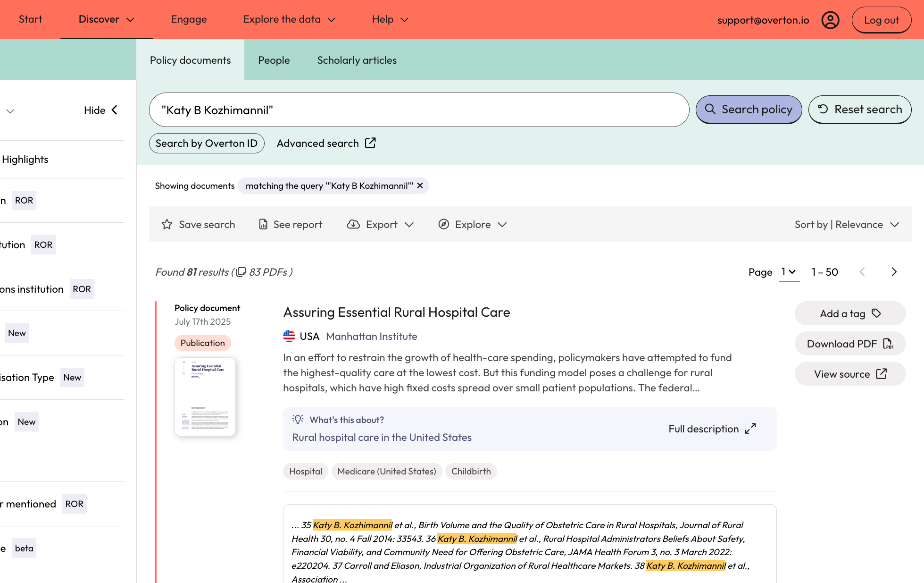Switch to the People tab
Screen dimensions: 924x583
point(274,60)
